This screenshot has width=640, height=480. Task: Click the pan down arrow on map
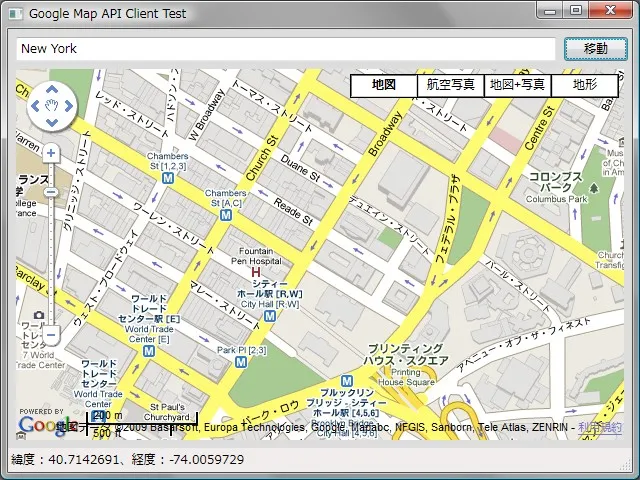pos(51,121)
